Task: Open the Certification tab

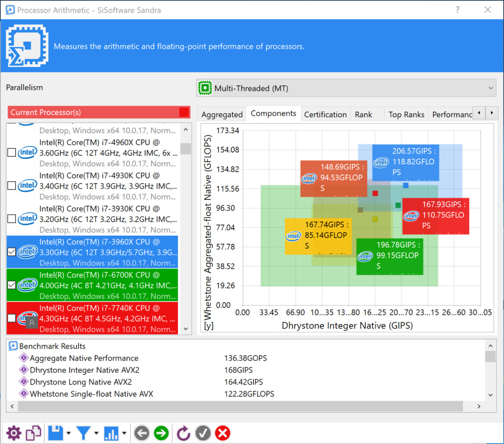Action: pos(325,114)
